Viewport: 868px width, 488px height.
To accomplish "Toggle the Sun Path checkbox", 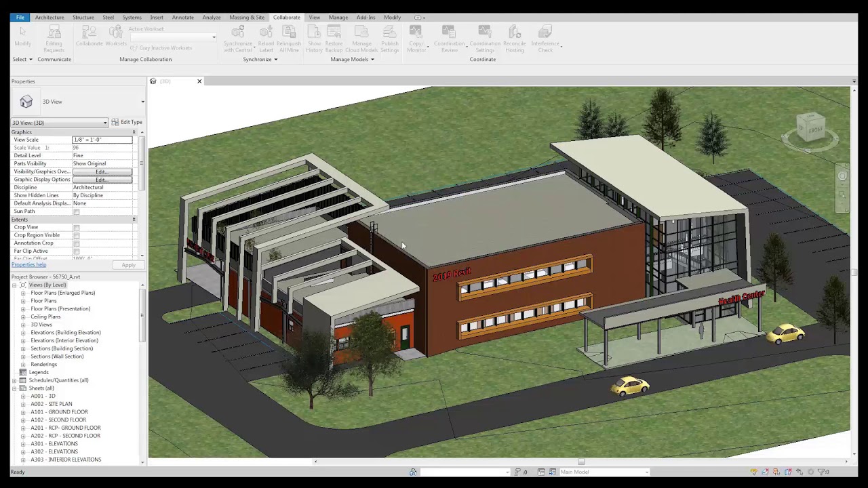I will pos(77,211).
